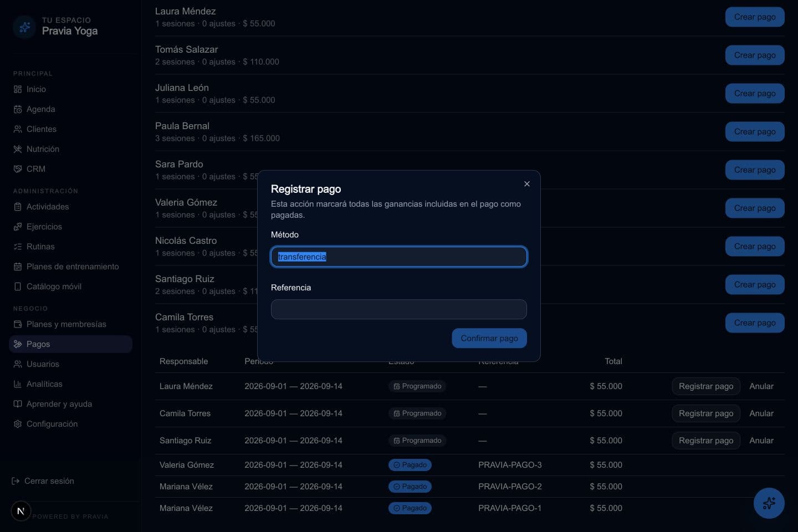Viewport: 798px width, 532px height.
Task: Click the Pagado badge for Valeria Gómez
Action: click(x=410, y=465)
